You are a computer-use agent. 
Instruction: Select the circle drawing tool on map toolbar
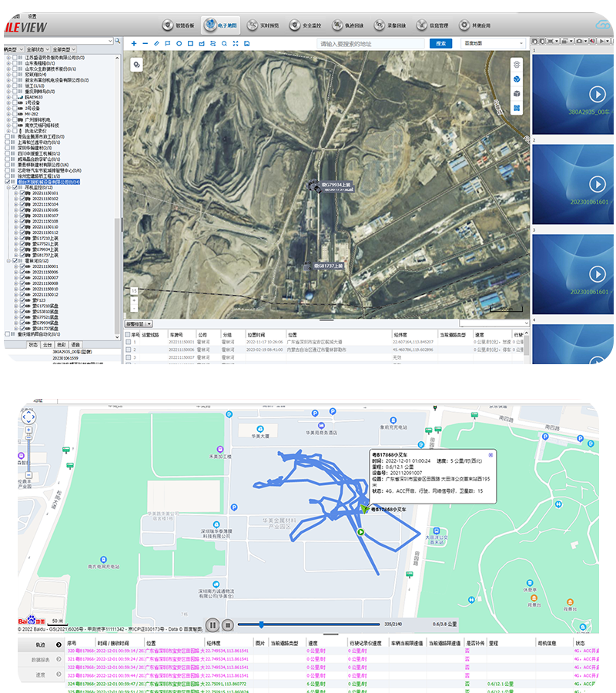[179, 44]
